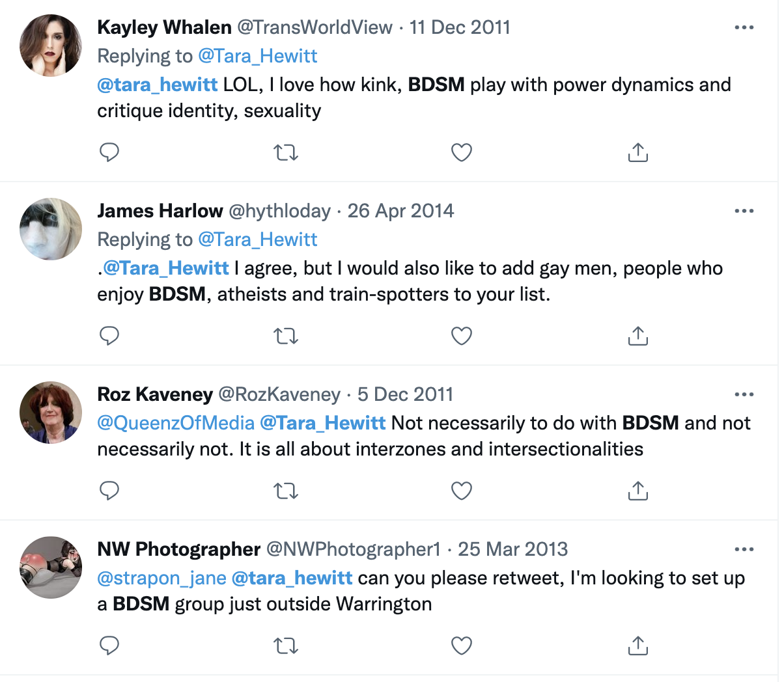Retweet James Harlow's tweet

pos(286,336)
